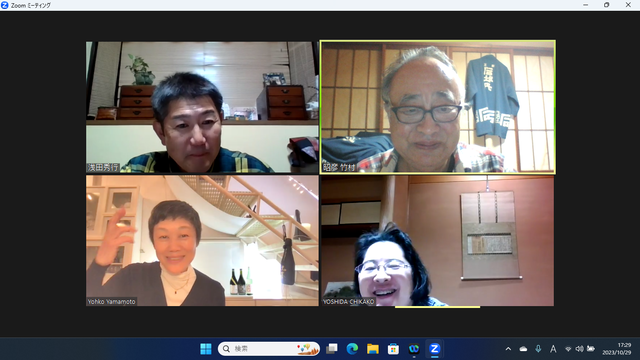Click the Zoom taskbar icon
Image resolution: width=640 pixels, height=360 pixels.
click(x=434, y=349)
